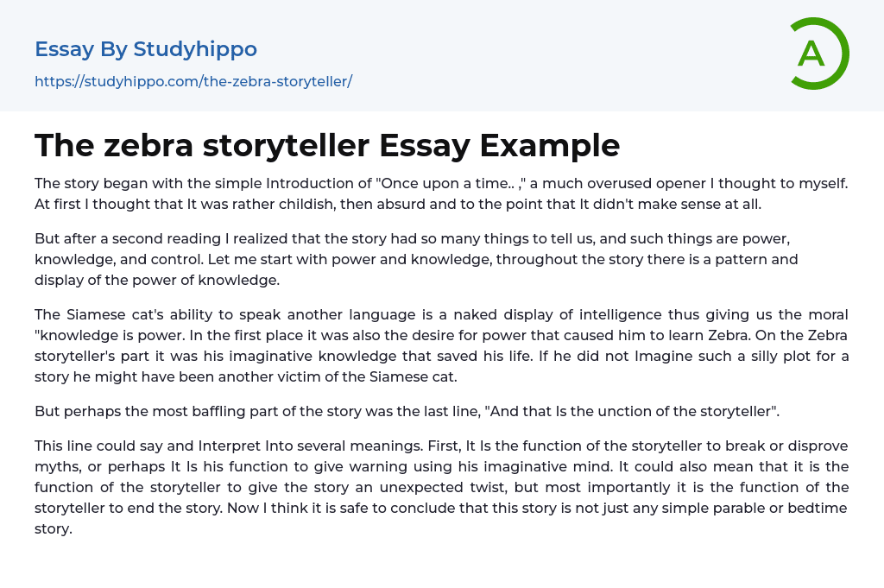Click the paragraph starting "This line could say"
884x588 pixels.
click(x=441, y=487)
